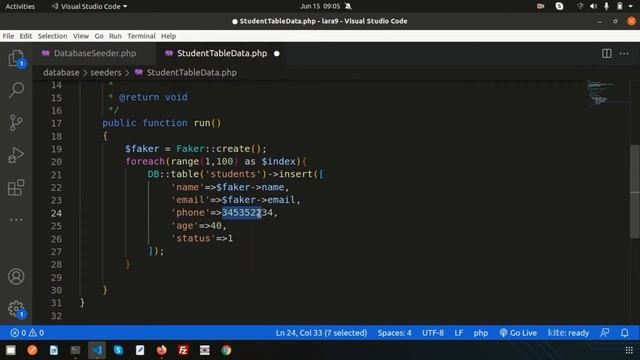The width and height of the screenshot is (640, 360).
Task: Open the Edit menu
Action: point(26,36)
